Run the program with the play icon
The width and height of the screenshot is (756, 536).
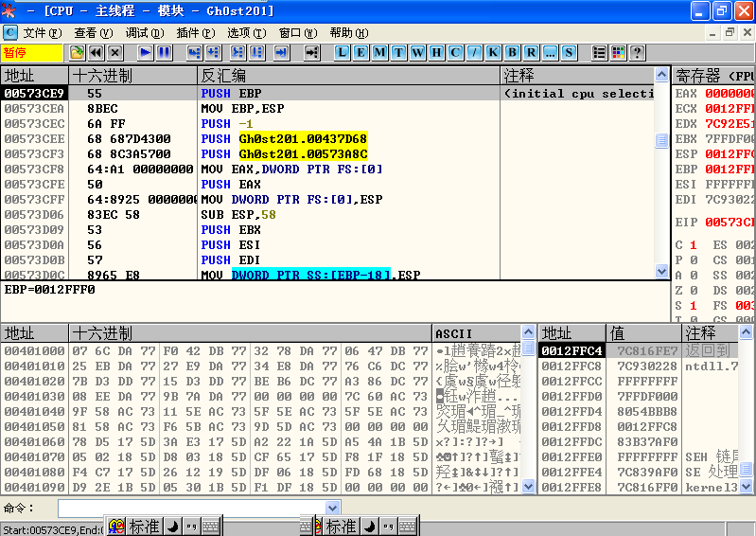tap(145, 53)
